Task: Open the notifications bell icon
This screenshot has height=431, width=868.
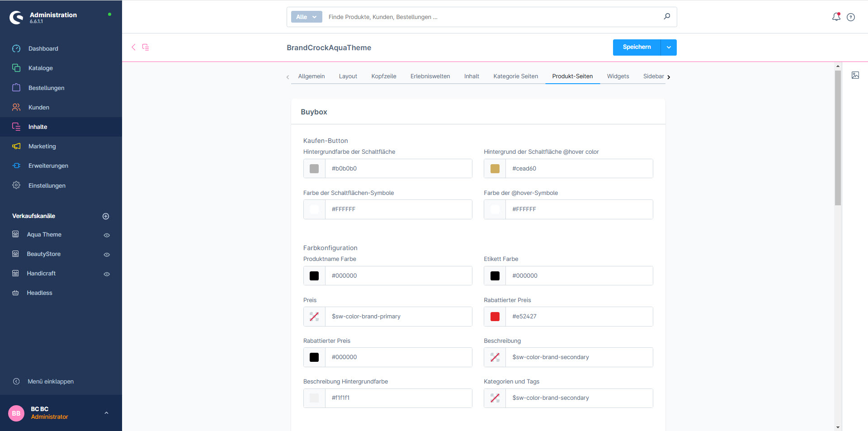Action: 836,17
